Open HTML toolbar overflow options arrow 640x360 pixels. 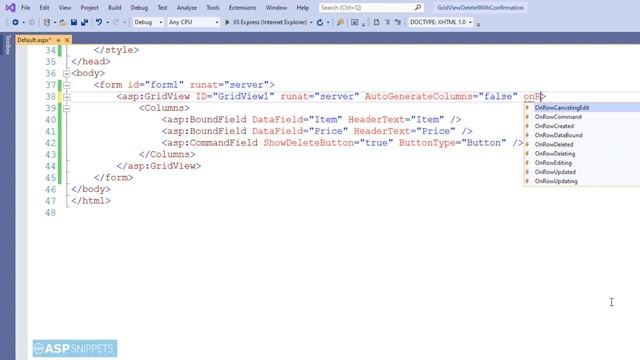[478, 24]
